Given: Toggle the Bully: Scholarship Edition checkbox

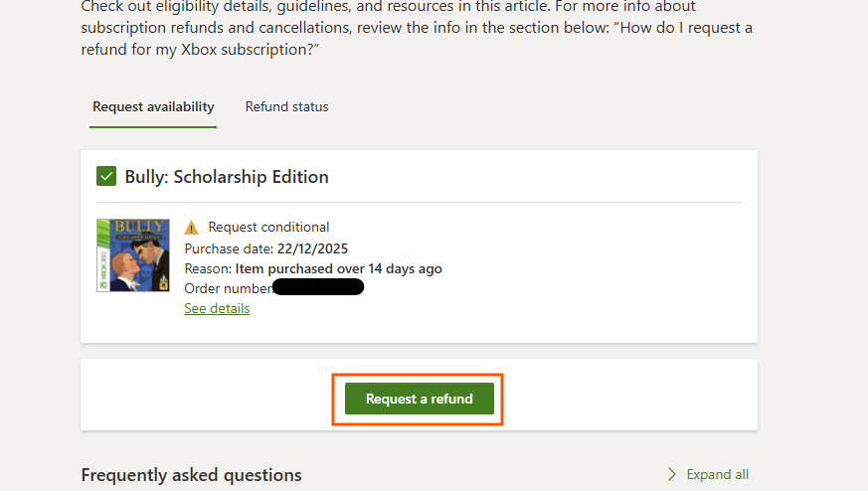Looking at the screenshot, I should [106, 177].
